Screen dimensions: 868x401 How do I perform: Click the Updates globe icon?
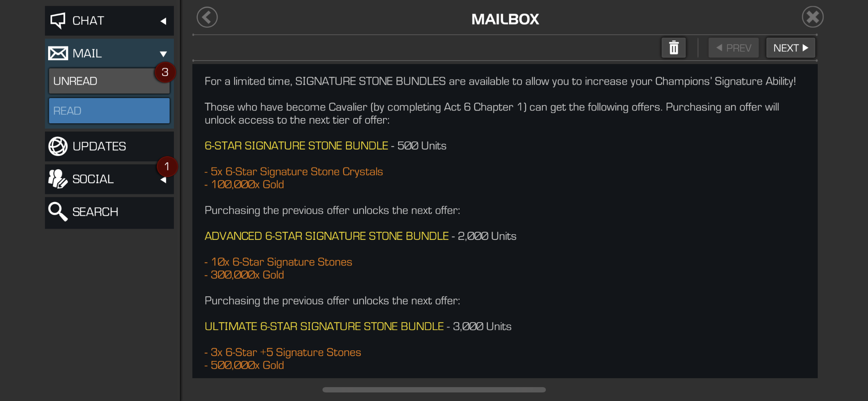tap(58, 146)
